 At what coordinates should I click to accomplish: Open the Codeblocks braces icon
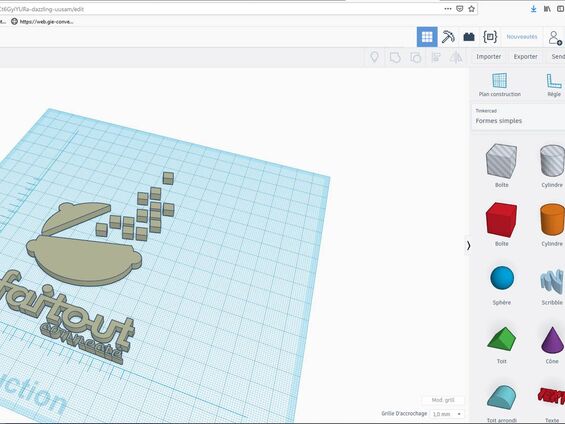[x=490, y=37]
